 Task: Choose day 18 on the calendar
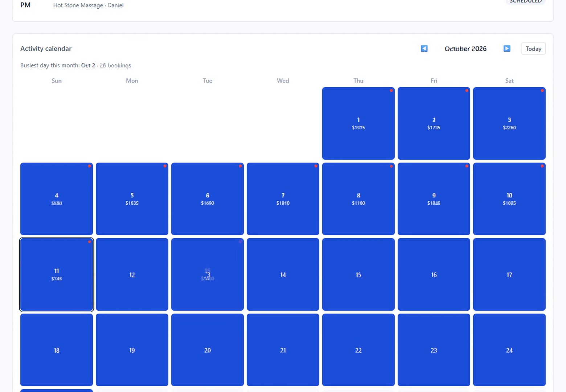coord(57,350)
